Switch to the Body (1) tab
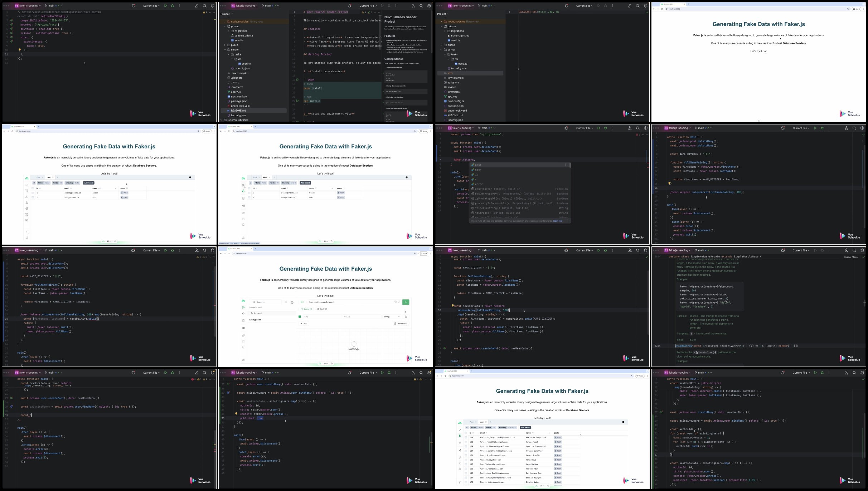This screenshot has width=868, height=491. click(x=322, y=309)
